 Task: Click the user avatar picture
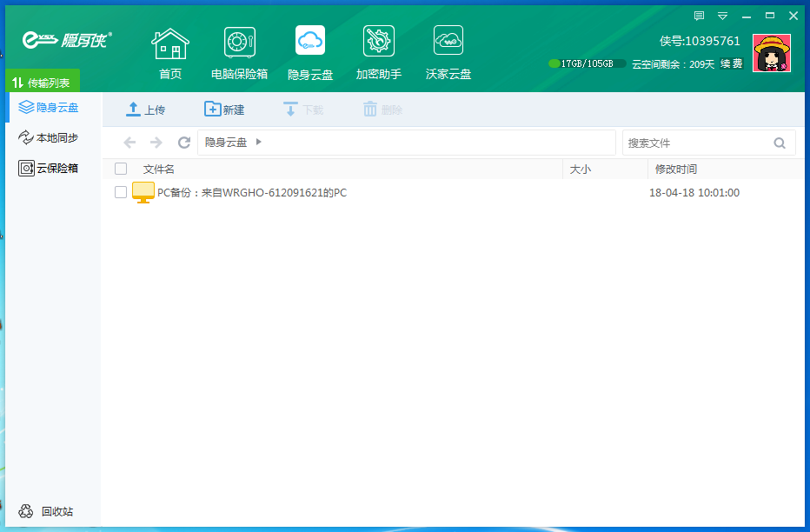click(771, 53)
